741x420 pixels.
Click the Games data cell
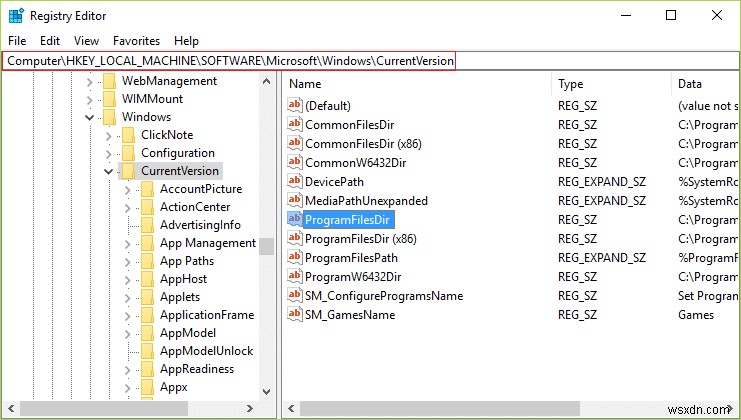tap(696, 315)
